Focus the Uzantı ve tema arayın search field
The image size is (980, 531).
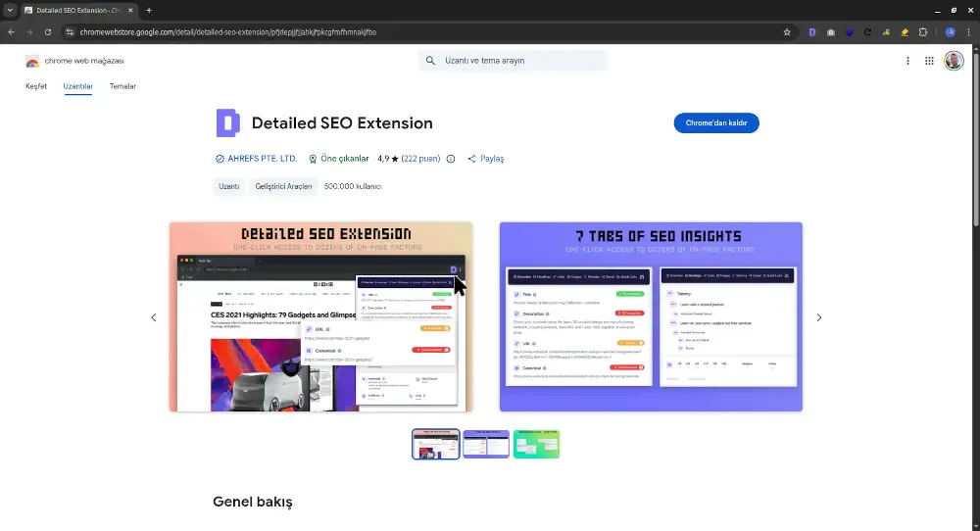(513, 61)
